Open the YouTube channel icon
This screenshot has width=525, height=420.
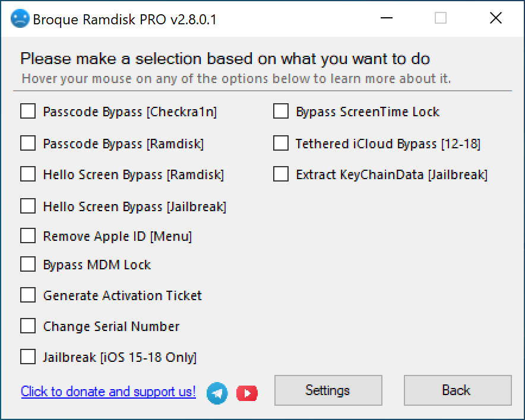coord(247,393)
